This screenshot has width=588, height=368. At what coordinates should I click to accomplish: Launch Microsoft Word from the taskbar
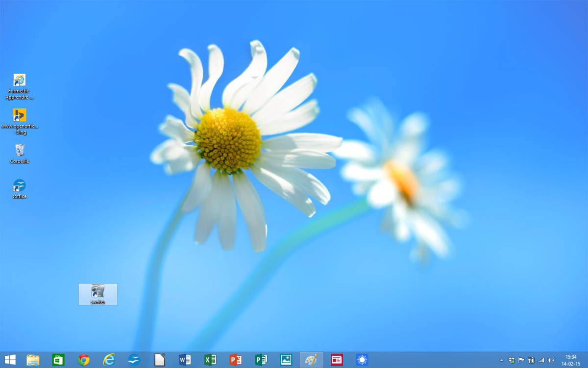[x=185, y=360]
